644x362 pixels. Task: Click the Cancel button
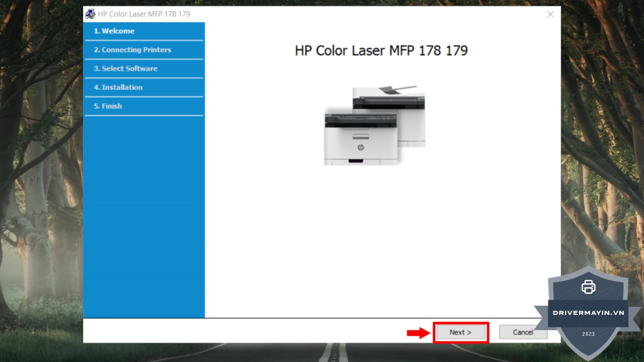point(523,332)
